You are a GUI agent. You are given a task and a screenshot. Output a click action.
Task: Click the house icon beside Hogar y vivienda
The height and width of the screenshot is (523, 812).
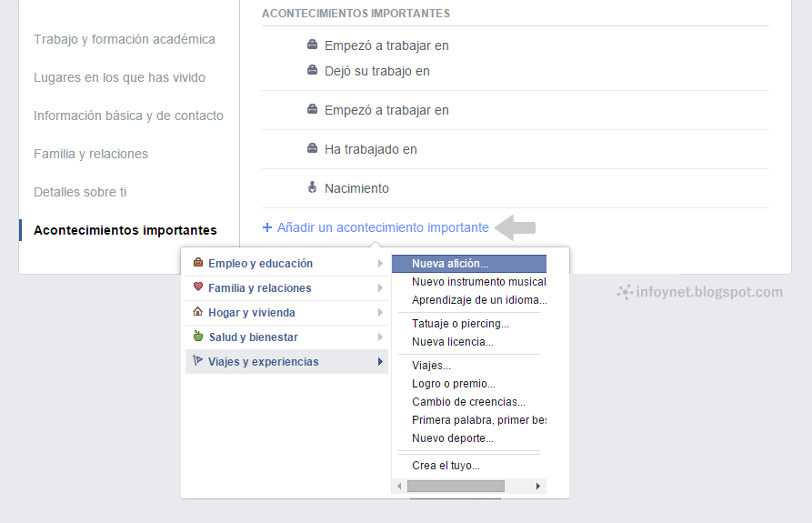coord(198,312)
